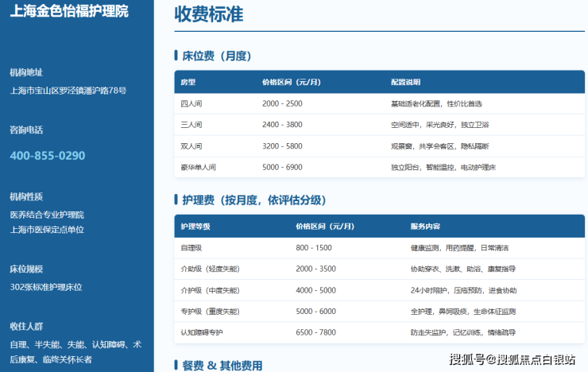Click the 服务内容 column header

pos(425,226)
